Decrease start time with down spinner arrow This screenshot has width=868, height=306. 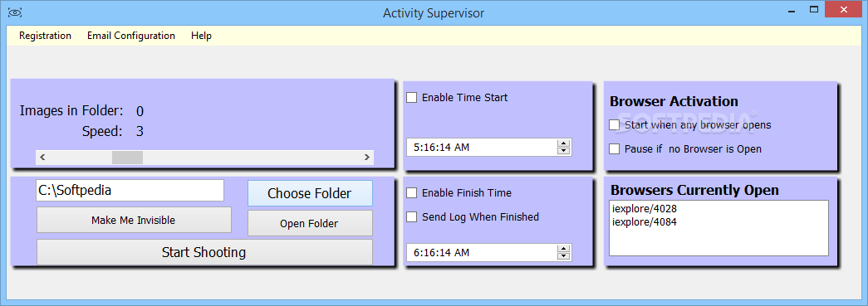click(x=563, y=151)
